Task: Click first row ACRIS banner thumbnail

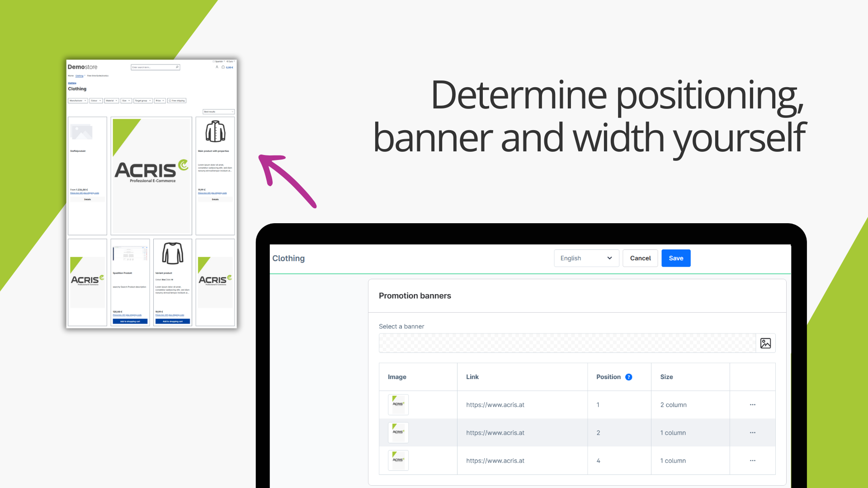Action: coord(398,405)
